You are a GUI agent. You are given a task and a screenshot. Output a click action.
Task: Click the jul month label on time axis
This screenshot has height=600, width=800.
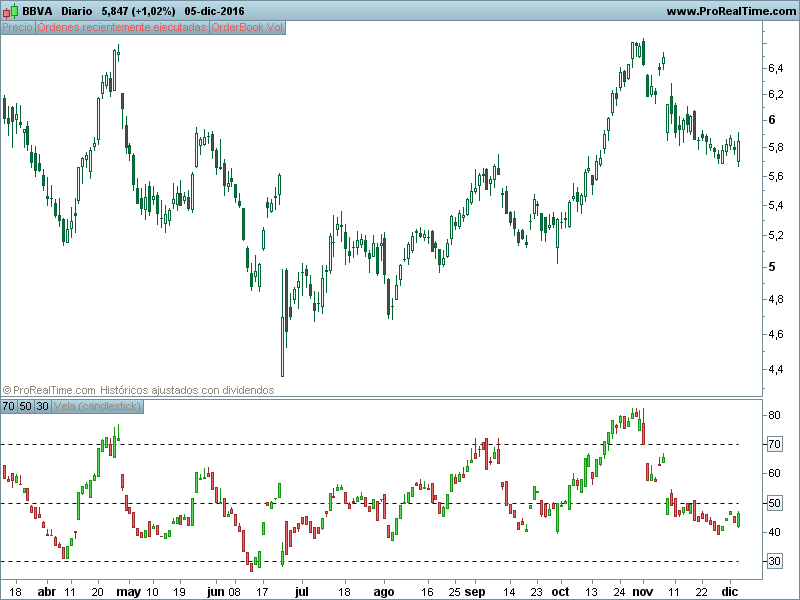302,592
